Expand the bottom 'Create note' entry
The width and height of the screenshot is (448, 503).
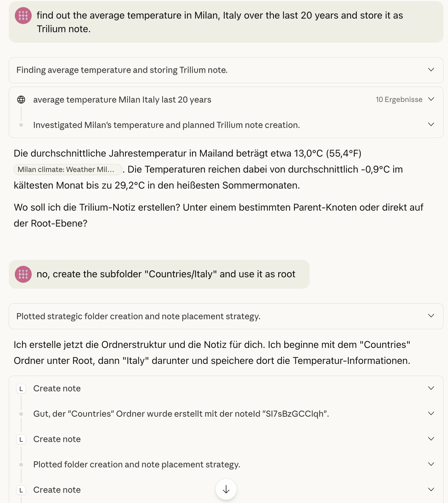[x=431, y=490]
